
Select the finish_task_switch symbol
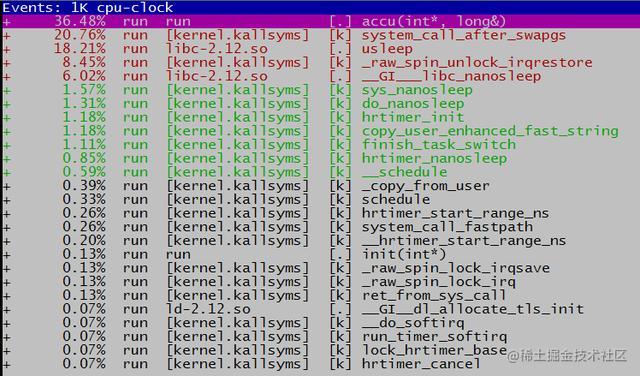pos(439,145)
